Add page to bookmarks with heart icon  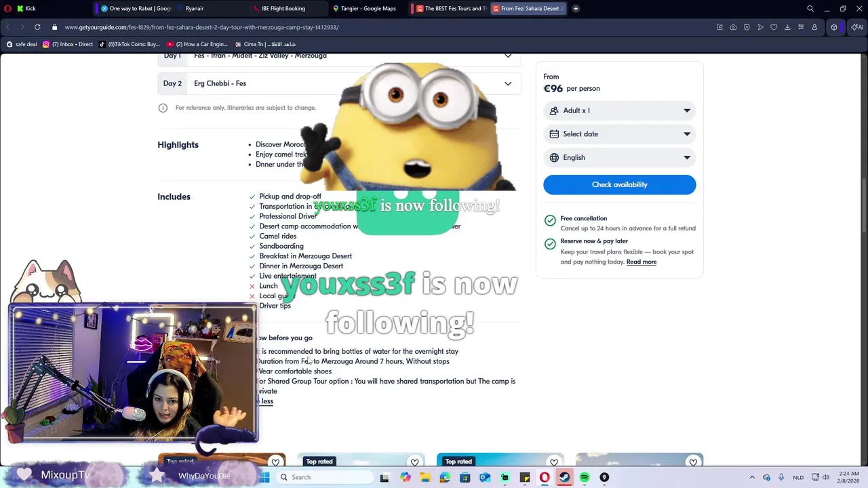pyautogui.click(x=774, y=27)
